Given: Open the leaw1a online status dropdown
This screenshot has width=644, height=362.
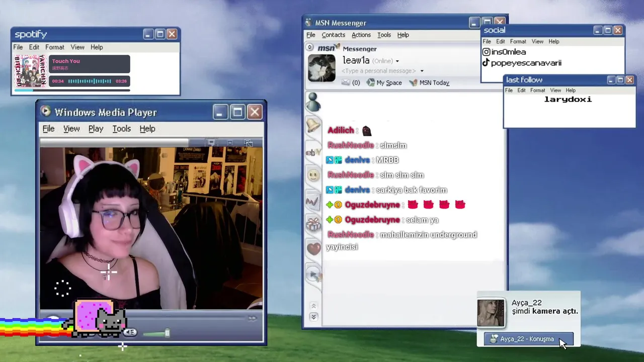Looking at the screenshot, I should pyautogui.click(x=397, y=61).
